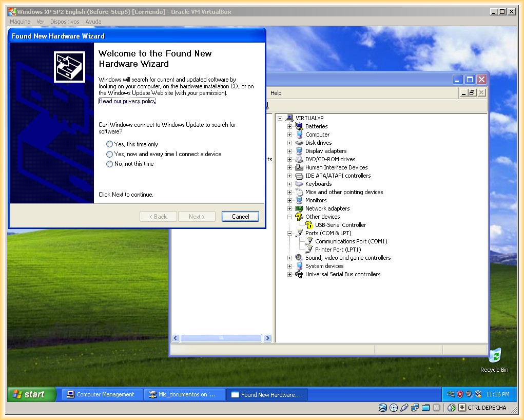Choose "No, not this time" radio button
The image size is (524, 420).
pyautogui.click(x=109, y=164)
